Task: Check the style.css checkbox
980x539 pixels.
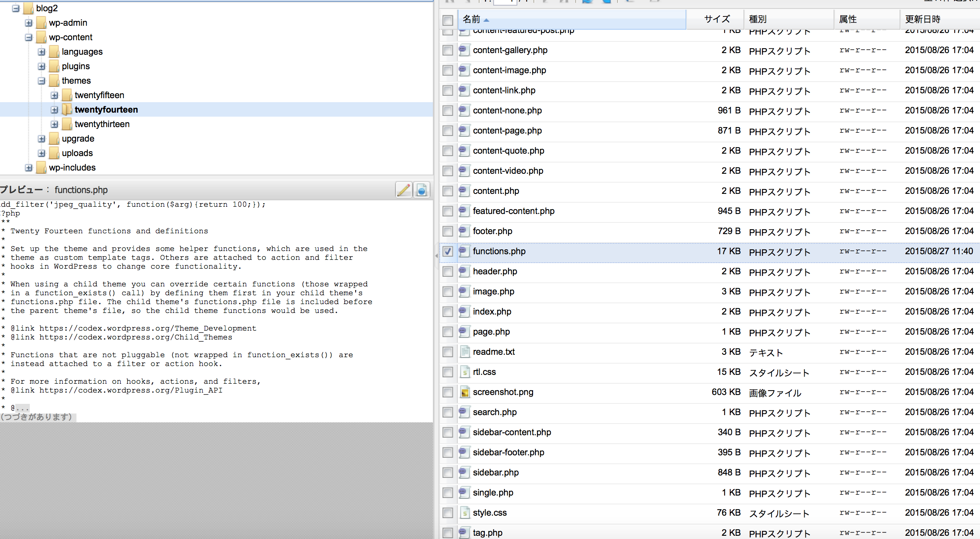Action: tap(447, 513)
